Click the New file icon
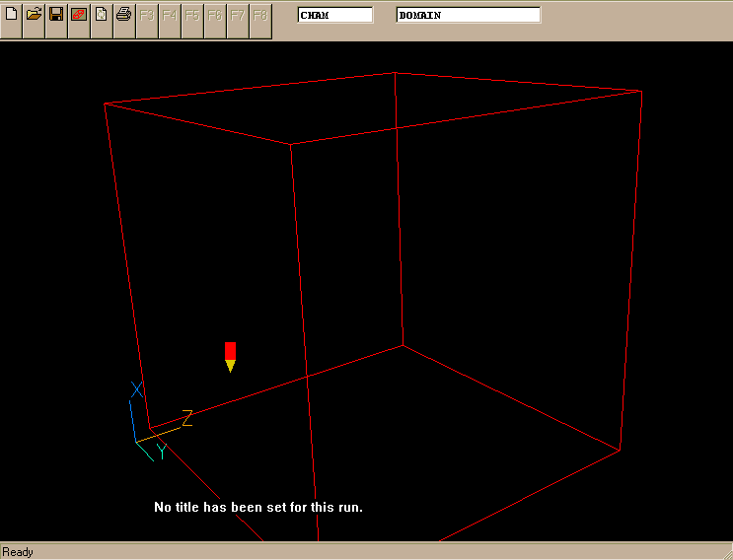The height and width of the screenshot is (560, 733). pos(11,16)
